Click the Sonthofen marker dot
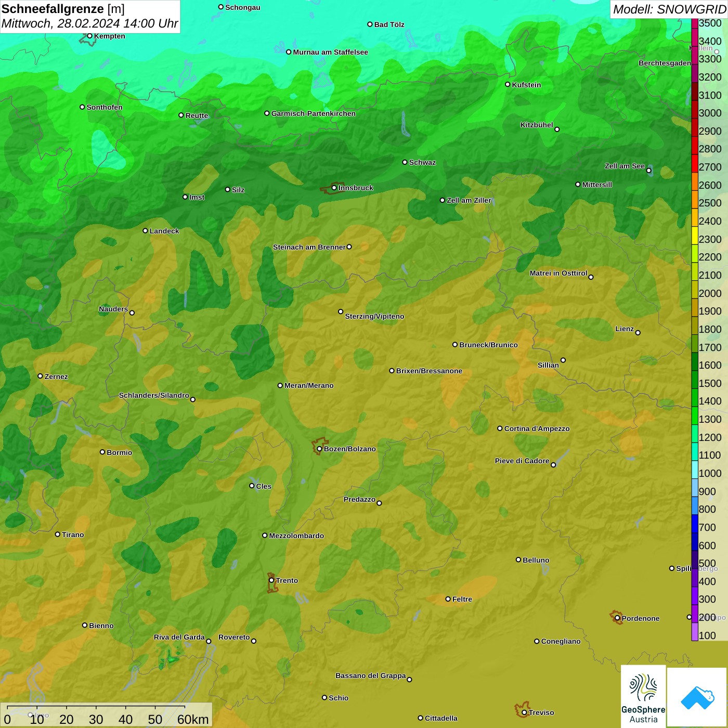Image resolution: width=728 pixels, height=728 pixels. click(82, 107)
